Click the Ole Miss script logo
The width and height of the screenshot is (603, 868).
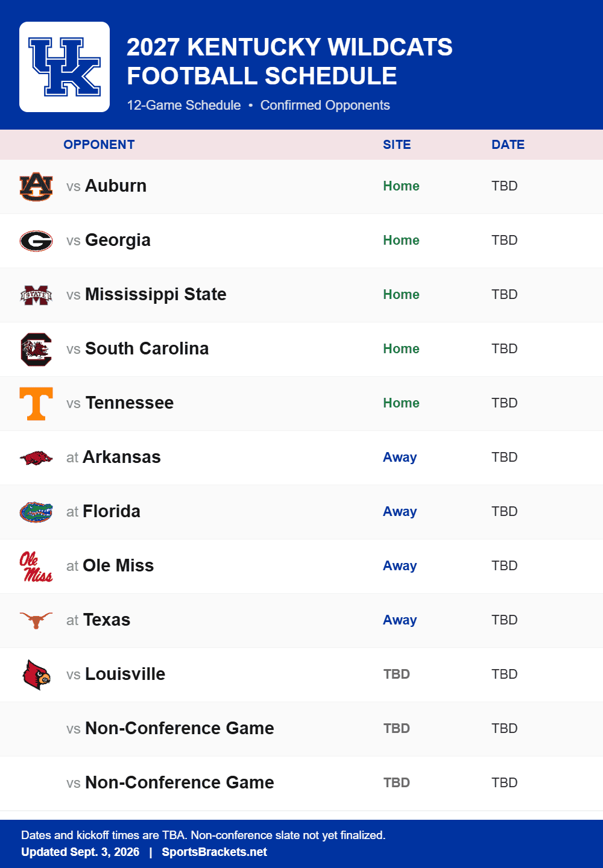(36, 566)
